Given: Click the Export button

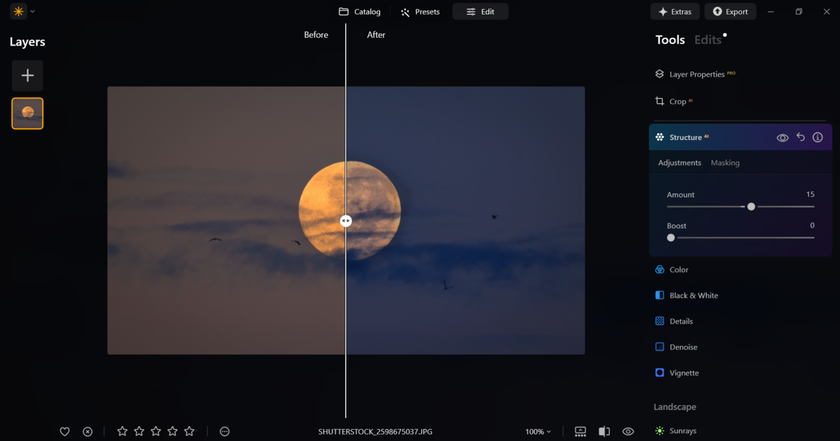Looking at the screenshot, I should pos(730,11).
